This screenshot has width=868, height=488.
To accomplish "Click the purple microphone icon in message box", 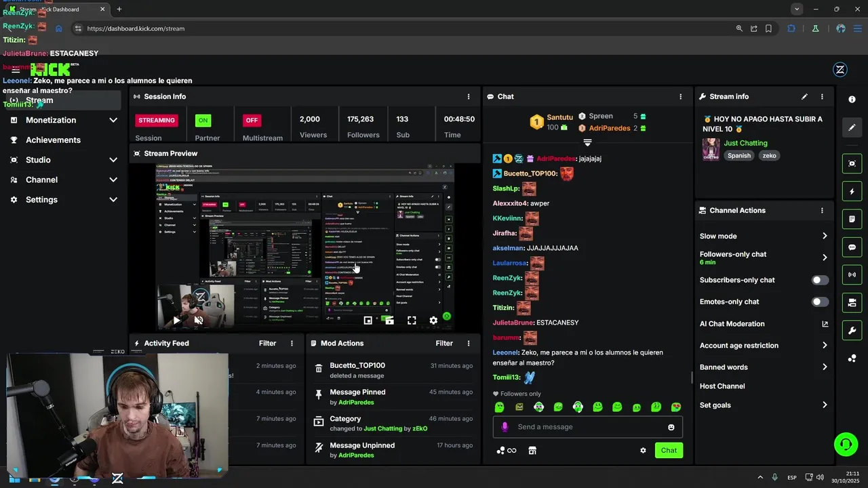I will pyautogui.click(x=505, y=427).
